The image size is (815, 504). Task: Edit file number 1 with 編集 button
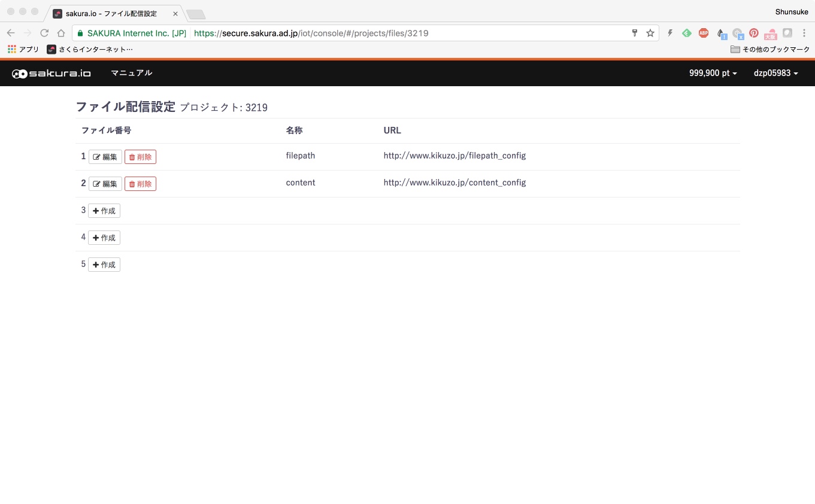point(105,157)
